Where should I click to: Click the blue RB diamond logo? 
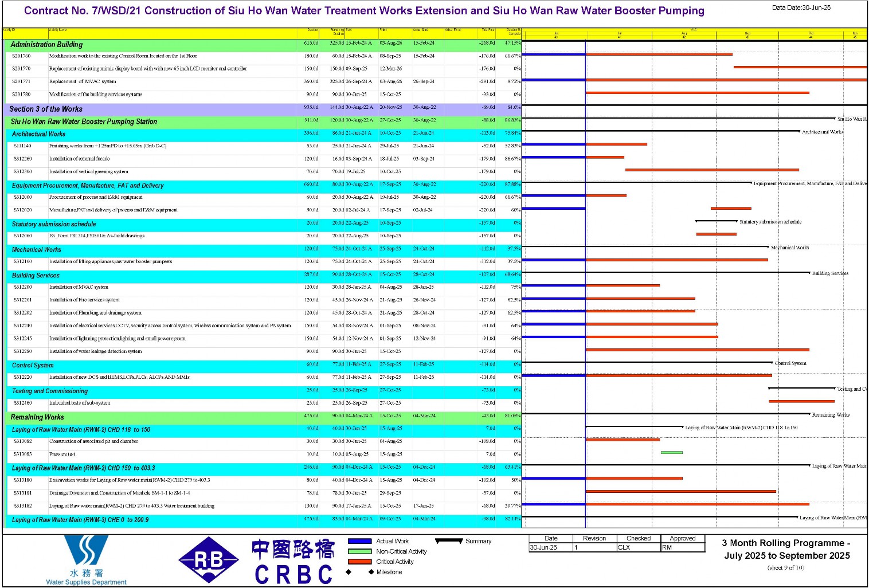point(209,560)
